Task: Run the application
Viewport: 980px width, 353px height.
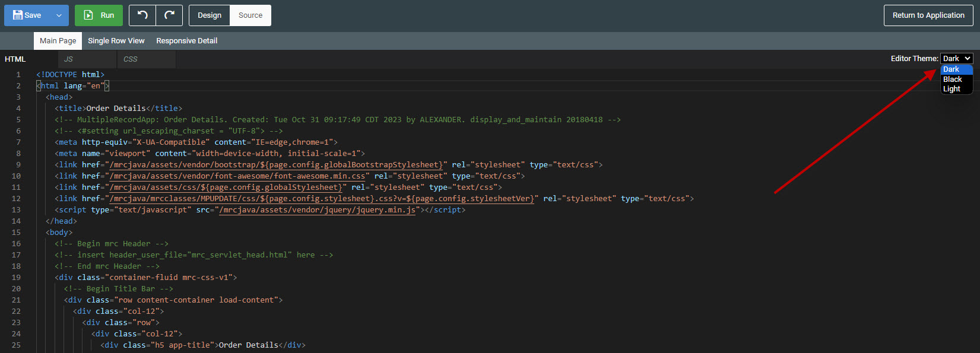Action: click(99, 15)
